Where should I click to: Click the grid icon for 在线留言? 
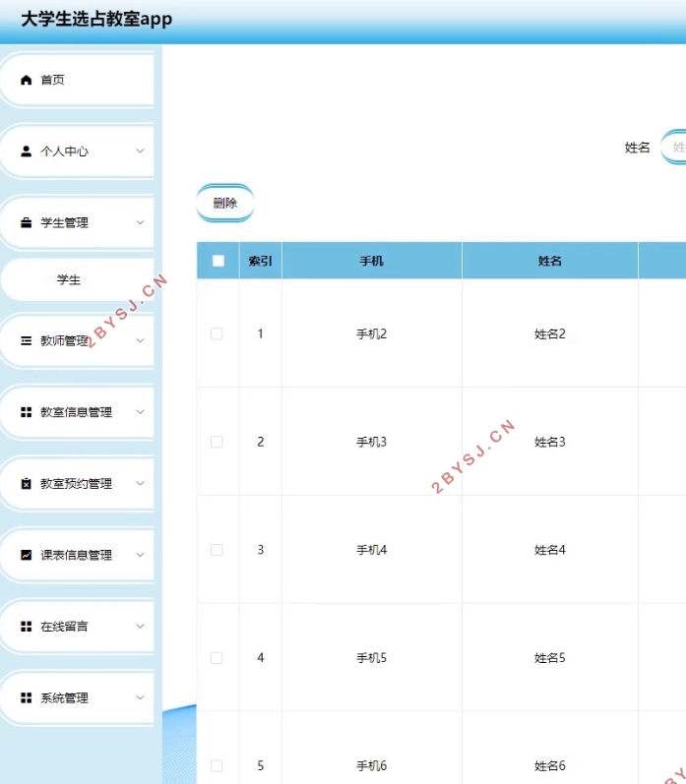tap(26, 627)
